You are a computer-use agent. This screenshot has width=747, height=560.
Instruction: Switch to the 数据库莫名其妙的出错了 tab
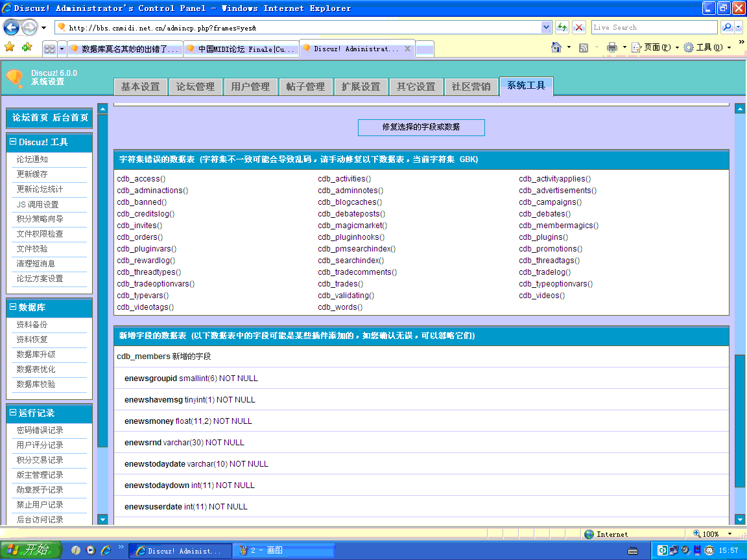pos(125,49)
